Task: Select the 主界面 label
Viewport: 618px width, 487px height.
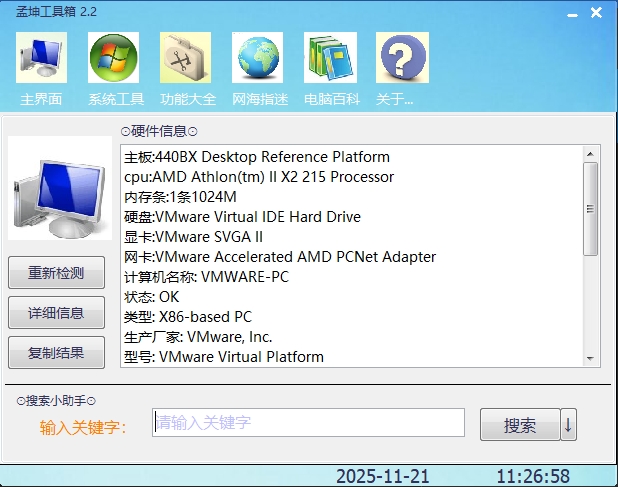Action: pyautogui.click(x=41, y=99)
